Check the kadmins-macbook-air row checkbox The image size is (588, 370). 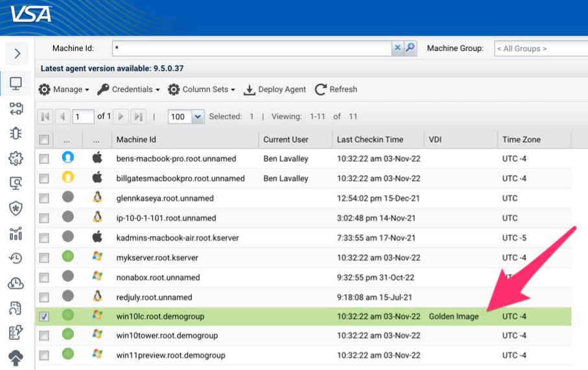click(x=44, y=238)
